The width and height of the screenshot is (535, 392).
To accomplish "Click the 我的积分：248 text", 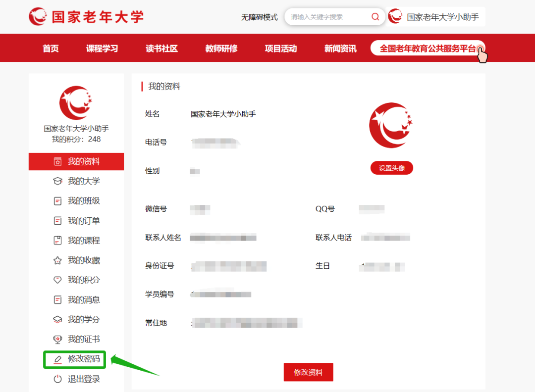I will point(76,139).
